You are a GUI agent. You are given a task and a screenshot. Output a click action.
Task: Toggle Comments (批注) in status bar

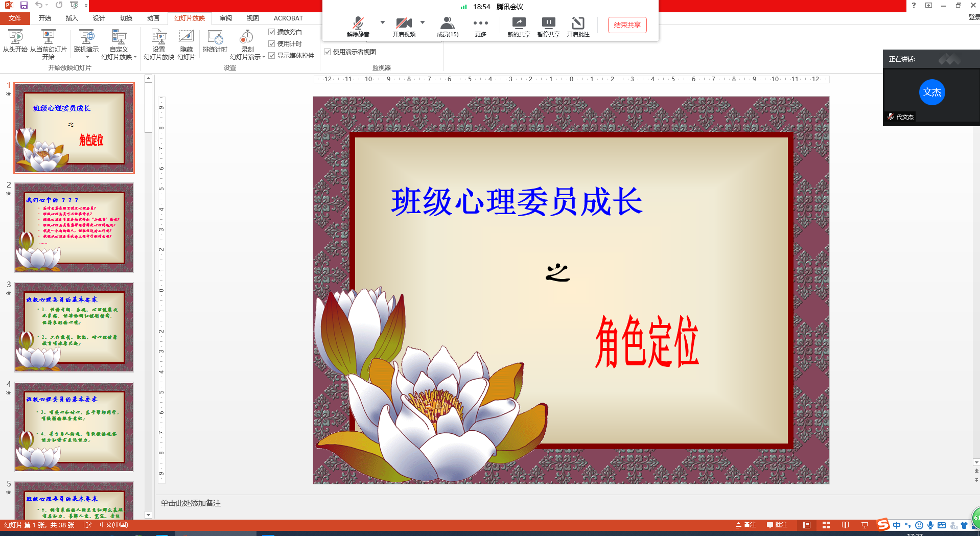[777, 525]
